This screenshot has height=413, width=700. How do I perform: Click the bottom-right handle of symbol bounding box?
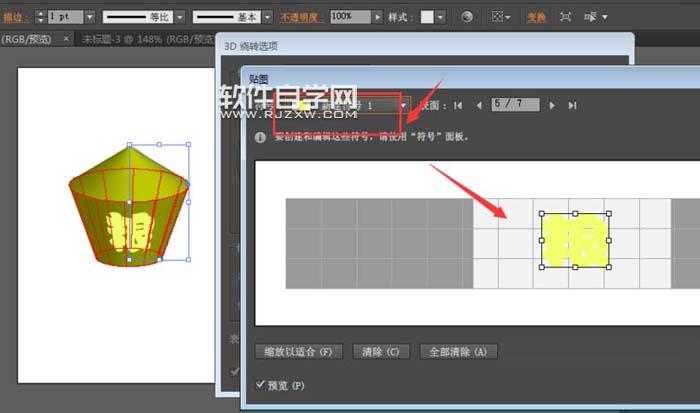(609, 267)
